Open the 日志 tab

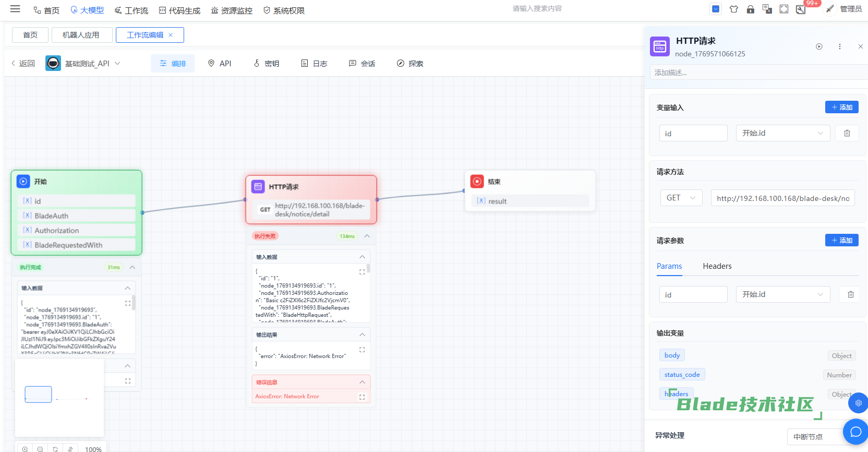tap(315, 64)
